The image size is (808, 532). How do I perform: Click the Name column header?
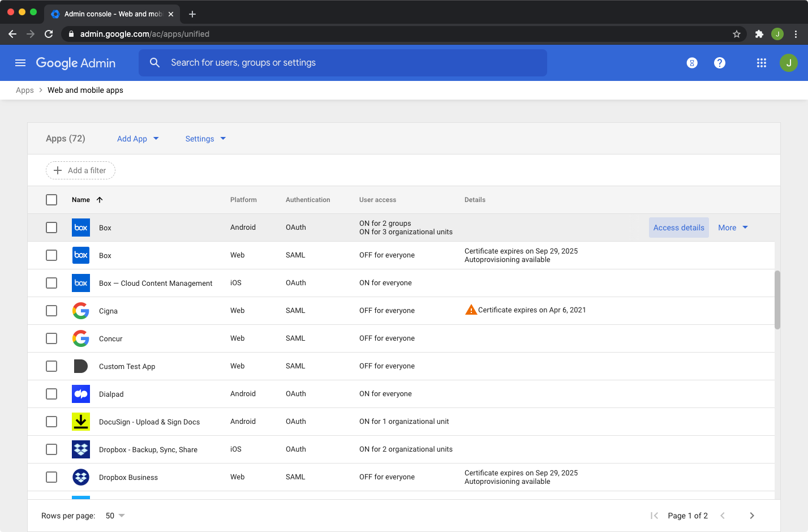81,200
